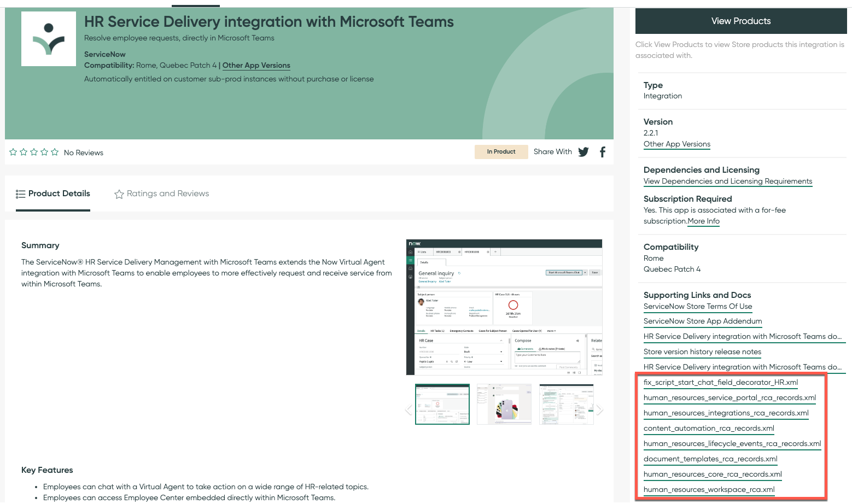The height and width of the screenshot is (504, 852).
Task: Open content_automation_rca_records.xml link
Action: tap(709, 428)
